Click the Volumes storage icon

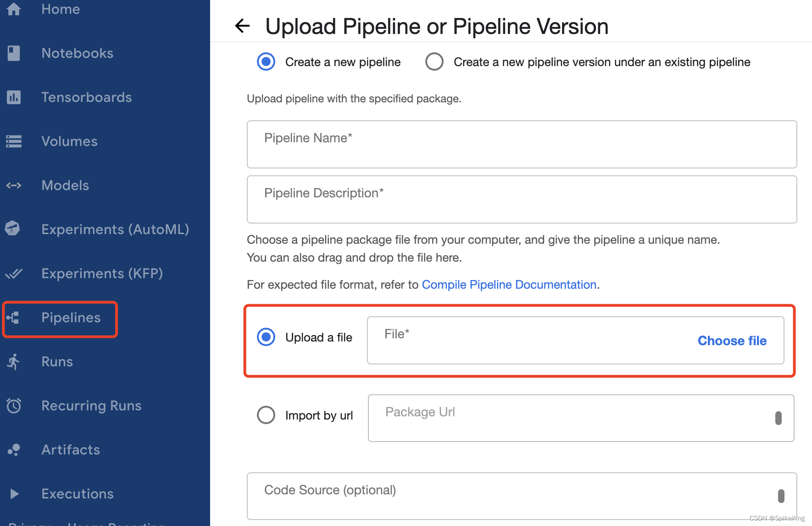pos(14,141)
